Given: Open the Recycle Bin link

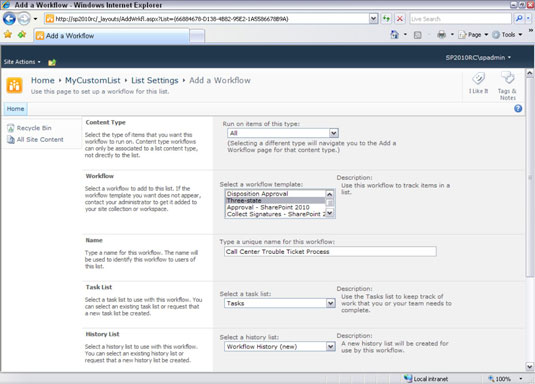Looking at the screenshot, I should click(x=34, y=128).
